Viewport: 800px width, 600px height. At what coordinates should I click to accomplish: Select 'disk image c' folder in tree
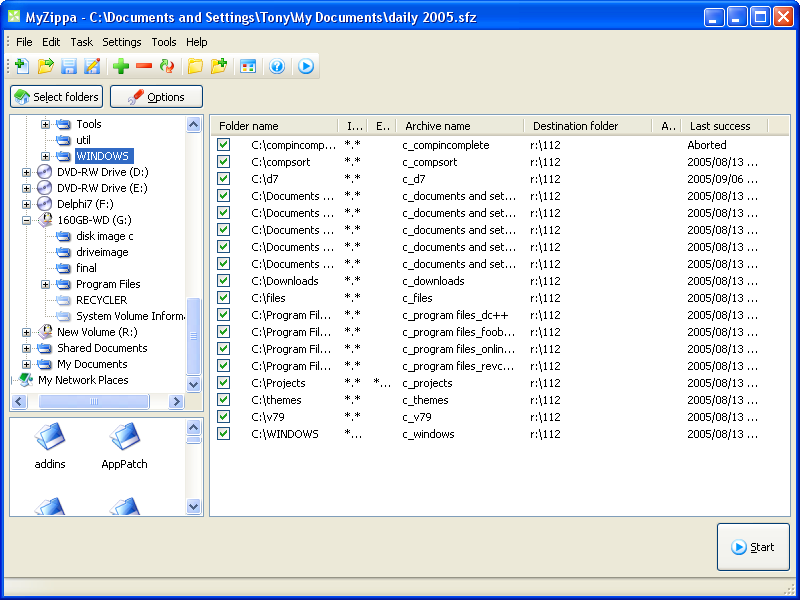105,236
